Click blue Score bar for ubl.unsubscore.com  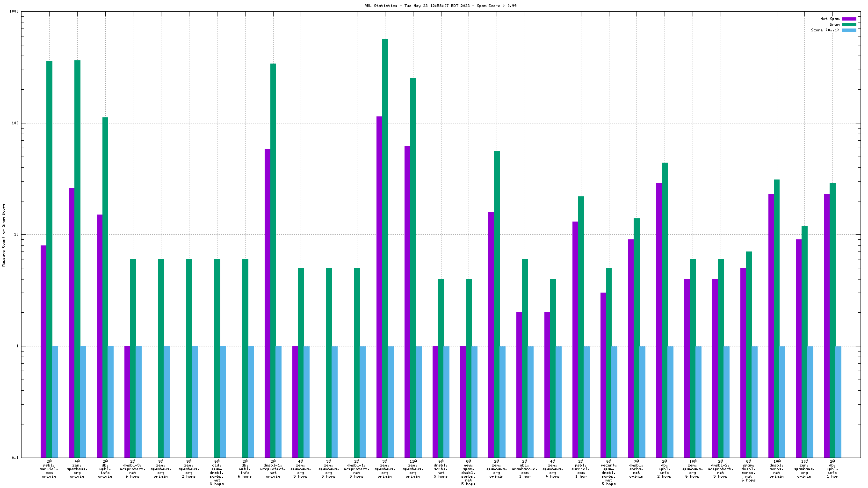pyautogui.click(x=530, y=402)
